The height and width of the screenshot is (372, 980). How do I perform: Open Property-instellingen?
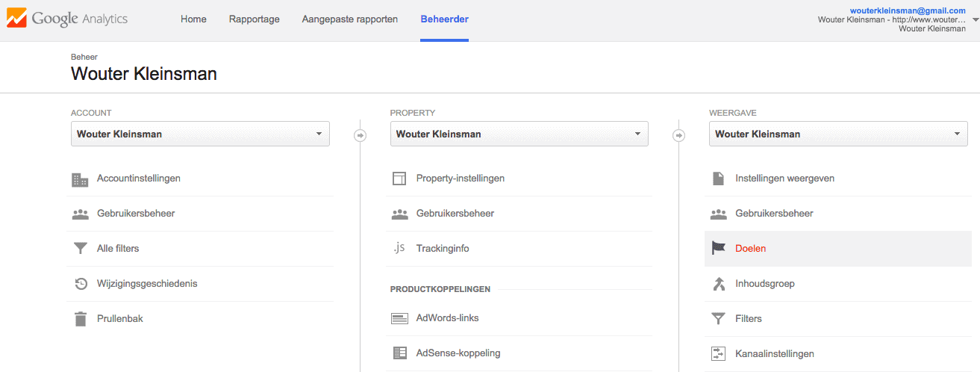click(461, 179)
